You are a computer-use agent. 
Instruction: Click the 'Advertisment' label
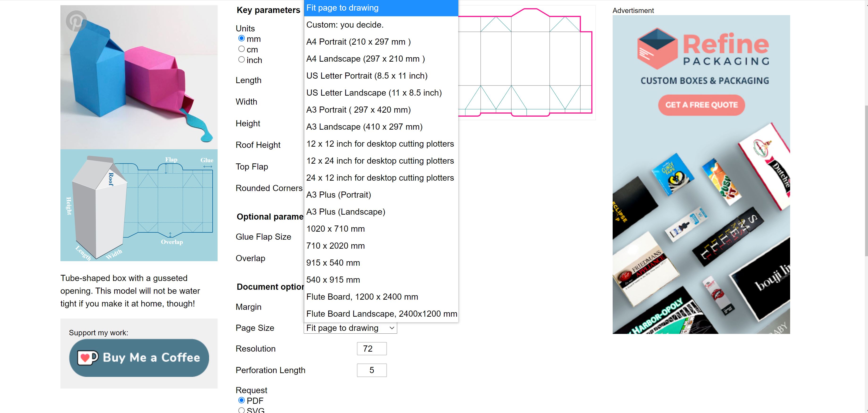click(x=633, y=10)
